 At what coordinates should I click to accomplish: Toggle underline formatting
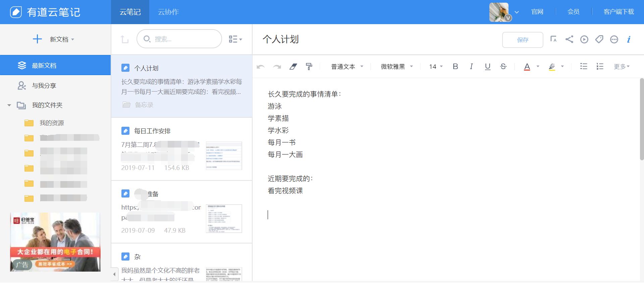pos(488,66)
